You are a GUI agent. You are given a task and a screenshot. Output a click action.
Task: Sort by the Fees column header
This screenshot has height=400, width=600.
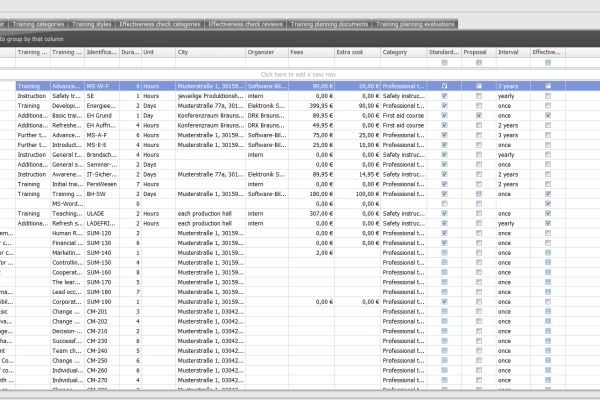coord(311,52)
